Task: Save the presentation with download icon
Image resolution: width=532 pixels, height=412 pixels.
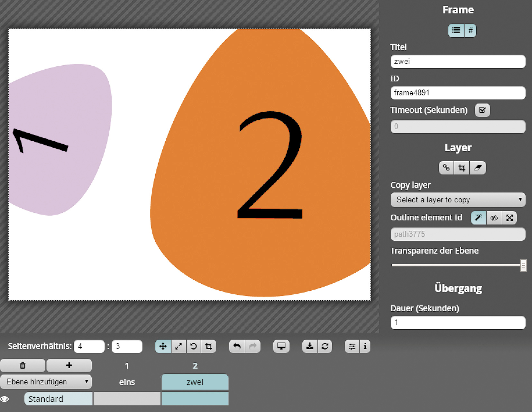Action: (x=310, y=346)
